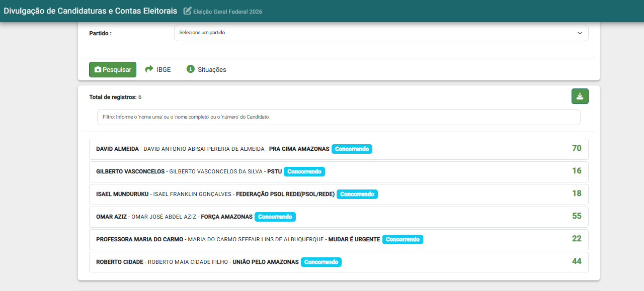Open candidate OMAR AZIZ row
Image resolution: width=644 pixels, height=291 pixels.
click(339, 217)
